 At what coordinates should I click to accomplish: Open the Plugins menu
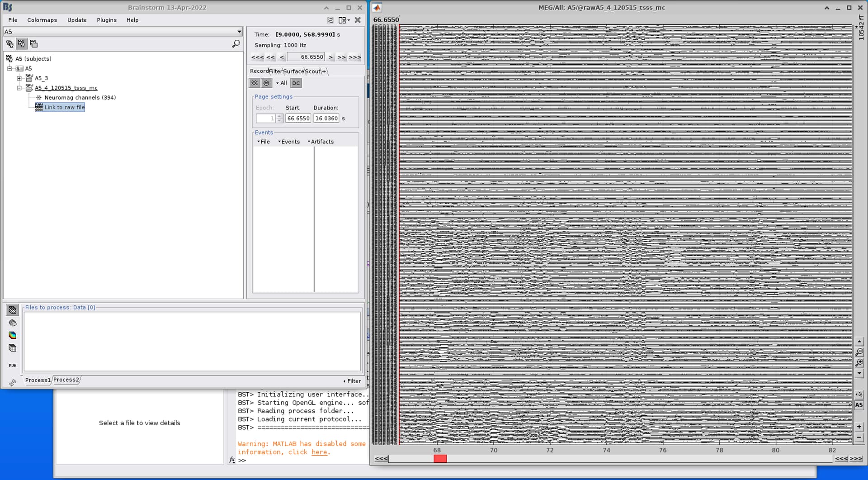(x=107, y=20)
